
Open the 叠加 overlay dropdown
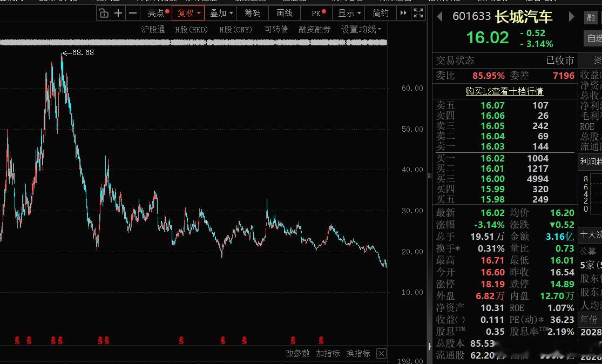click(221, 13)
